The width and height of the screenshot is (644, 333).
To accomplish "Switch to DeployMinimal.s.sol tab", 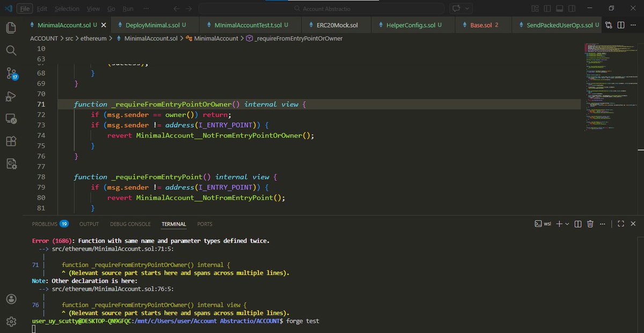I will pyautogui.click(x=156, y=25).
